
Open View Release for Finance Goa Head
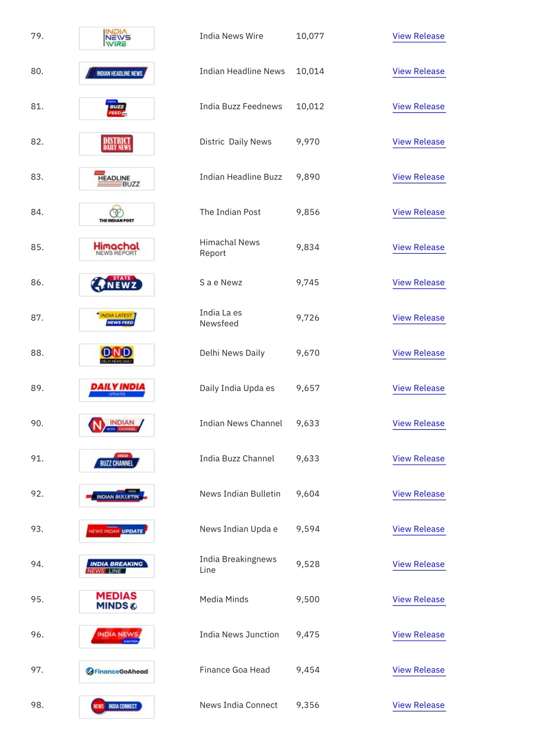coord(418,670)
